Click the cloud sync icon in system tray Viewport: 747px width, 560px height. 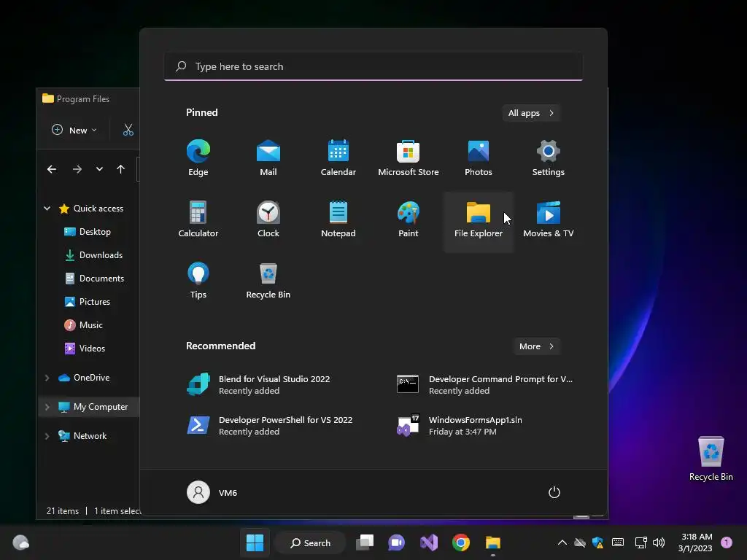tap(580, 542)
